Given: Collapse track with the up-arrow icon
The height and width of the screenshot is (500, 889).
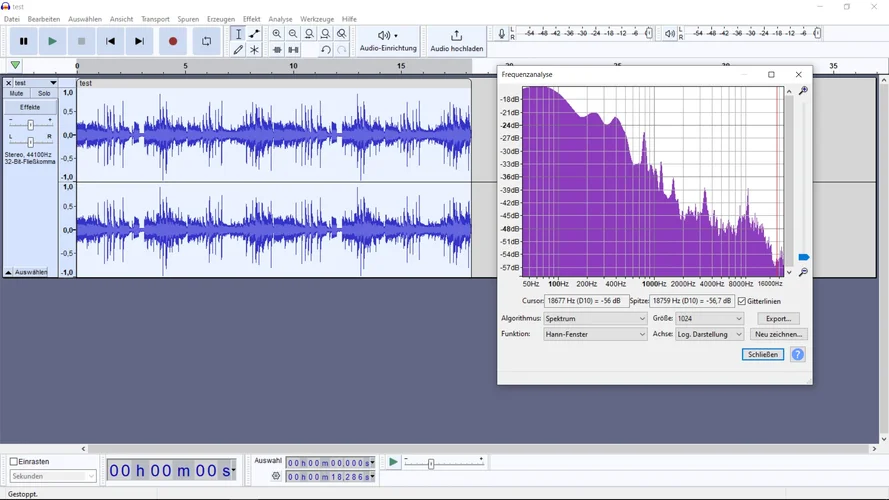Looking at the screenshot, I should pos(9,272).
